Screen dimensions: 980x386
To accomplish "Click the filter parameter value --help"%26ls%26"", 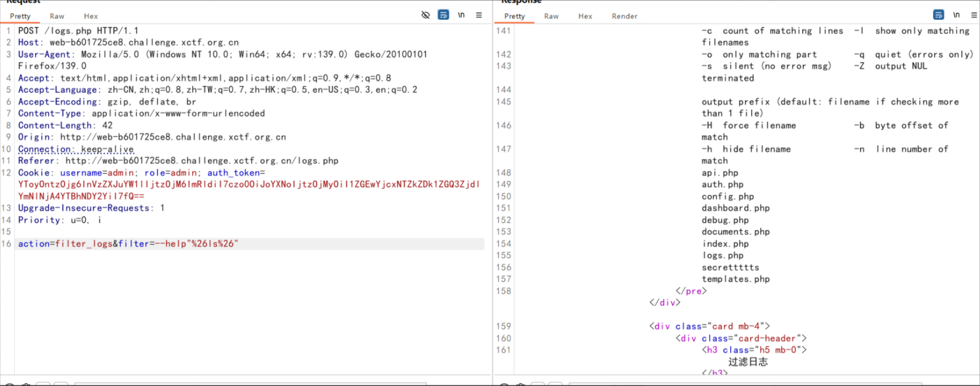I will tap(197, 244).
